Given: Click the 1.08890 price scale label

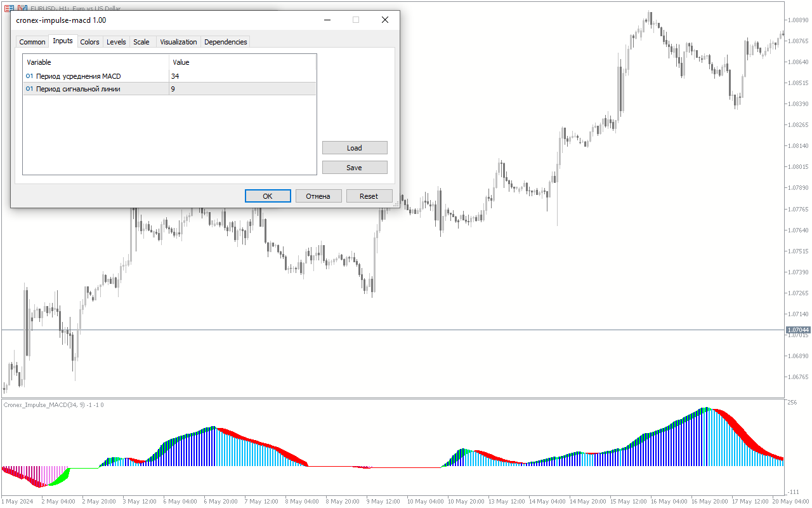Looking at the screenshot, I should tap(798, 20).
